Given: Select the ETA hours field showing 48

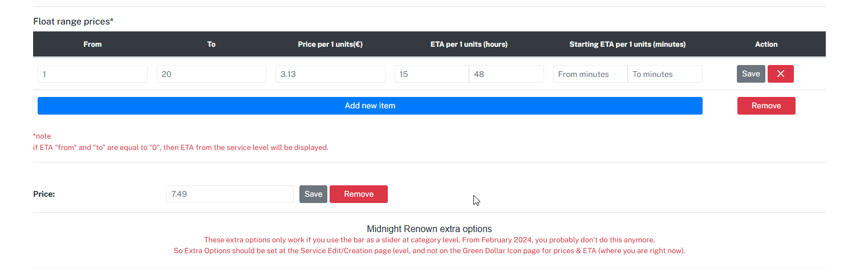Looking at the screenshot, I should tap(506, 74).
